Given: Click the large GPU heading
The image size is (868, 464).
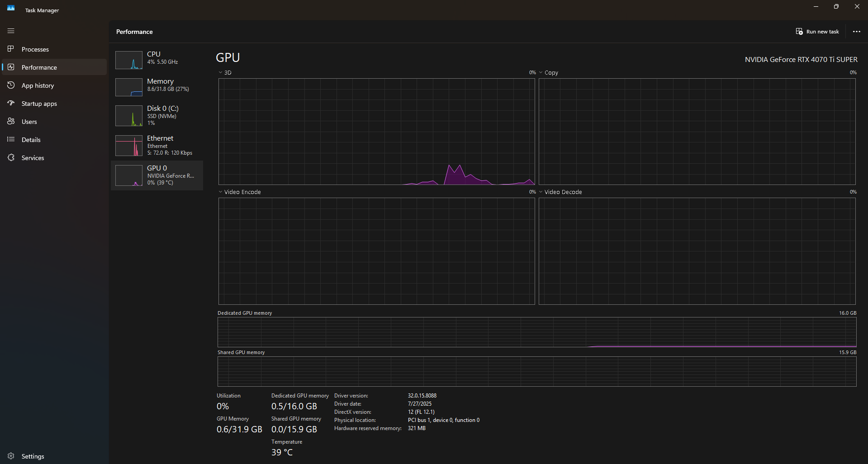Looking at the screenshot, I should click(228, 57).
